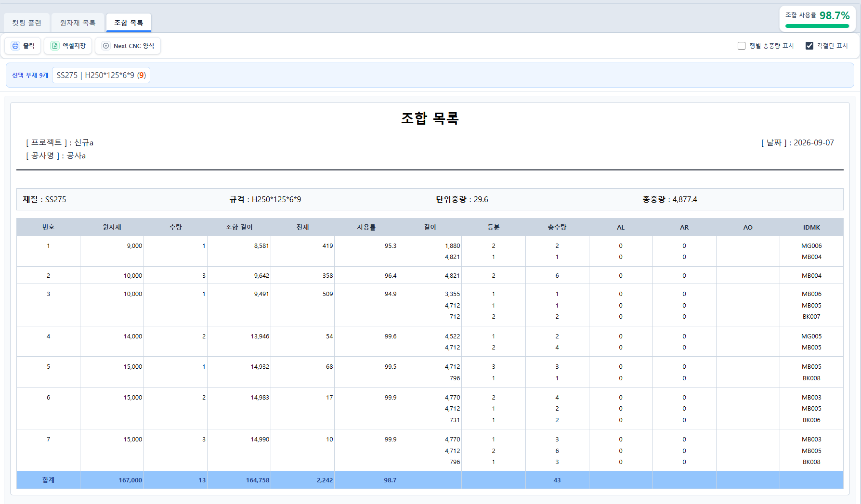This screenshot has height=504, width=861.
Task: Click combination length 9,642
Action: (261, 275)
